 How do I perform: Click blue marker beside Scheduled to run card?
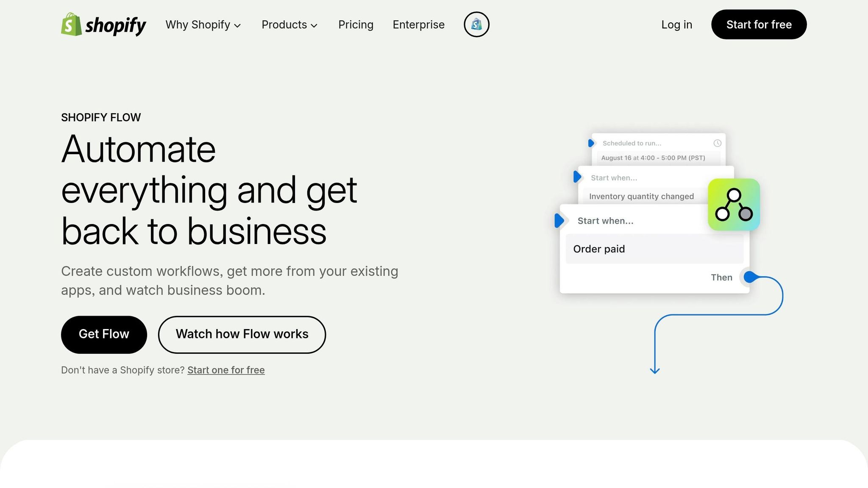pyautogui.click(x=591, y=143)
